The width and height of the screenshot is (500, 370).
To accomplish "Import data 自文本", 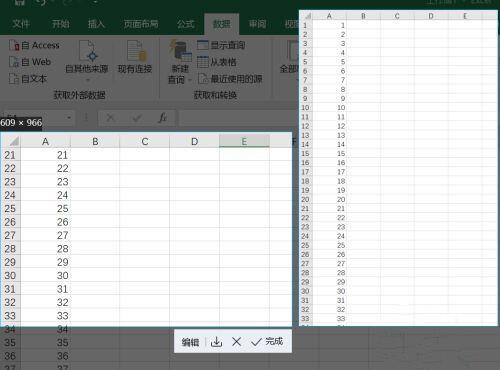I will pyautogui.click(x=28, y=79).
